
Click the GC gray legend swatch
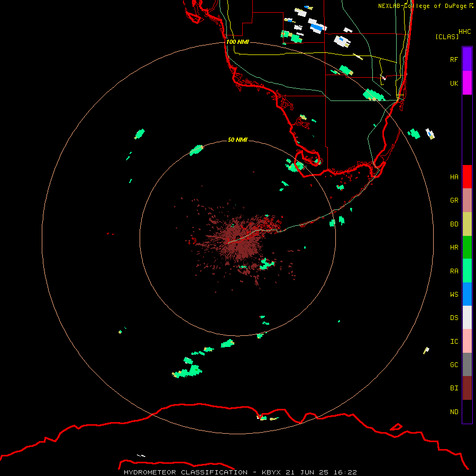coord(467,364)
